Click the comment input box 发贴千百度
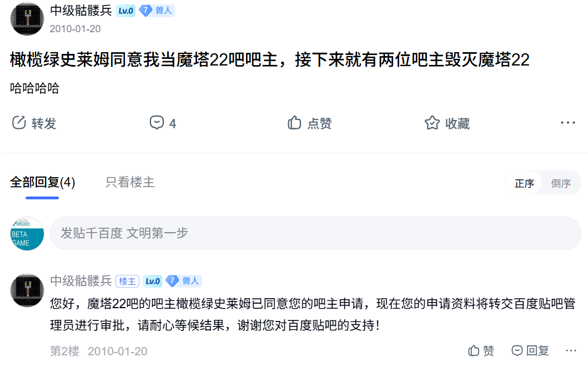588x367 pixels. point(315,233)
